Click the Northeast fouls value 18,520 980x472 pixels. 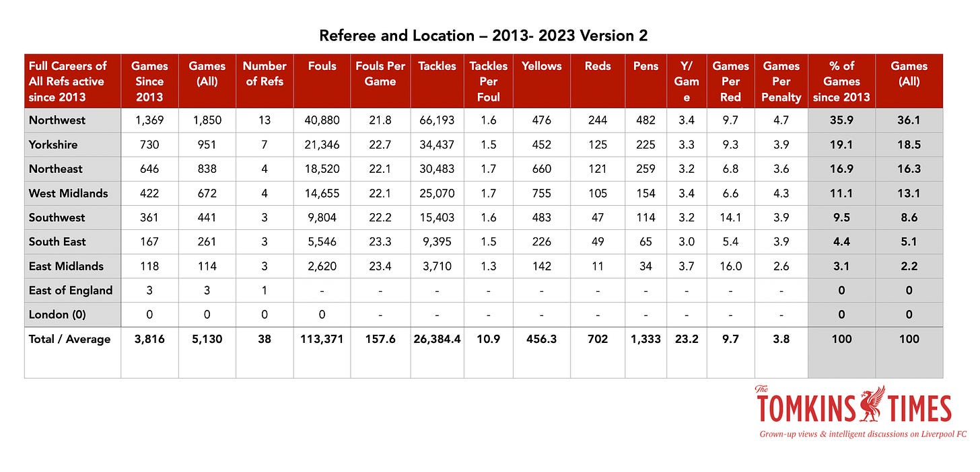pos(322,169)
